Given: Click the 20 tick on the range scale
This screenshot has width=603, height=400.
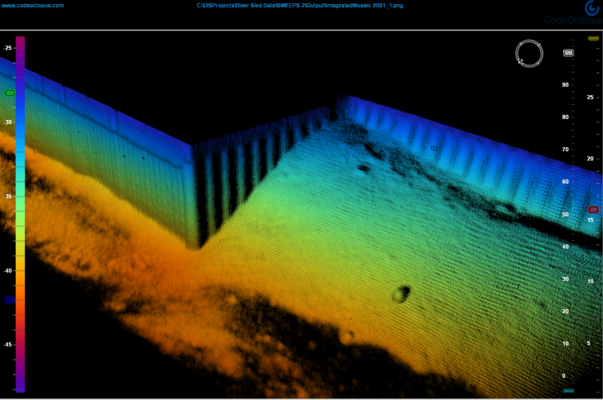Looking at the screenshot, I should coord(565,311).
